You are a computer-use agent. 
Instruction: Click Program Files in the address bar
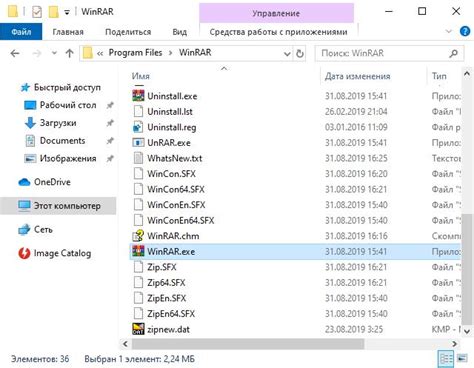[x=135, y=53]
